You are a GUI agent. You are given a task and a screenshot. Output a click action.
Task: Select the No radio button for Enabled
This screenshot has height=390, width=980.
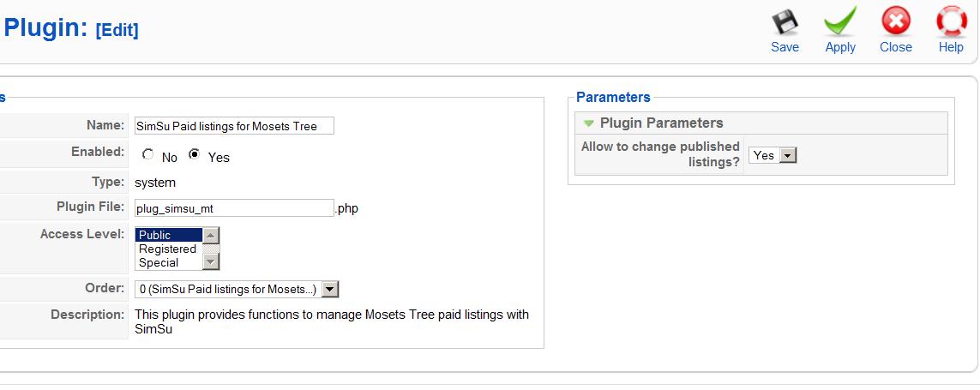pos(148,155)
